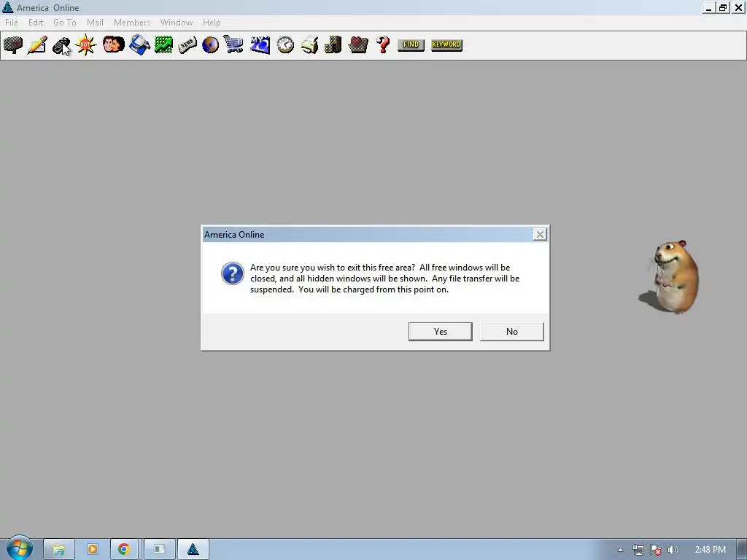Close the America Online dialog box
Screen dimensions: 747x560
(x=540, y=234)
